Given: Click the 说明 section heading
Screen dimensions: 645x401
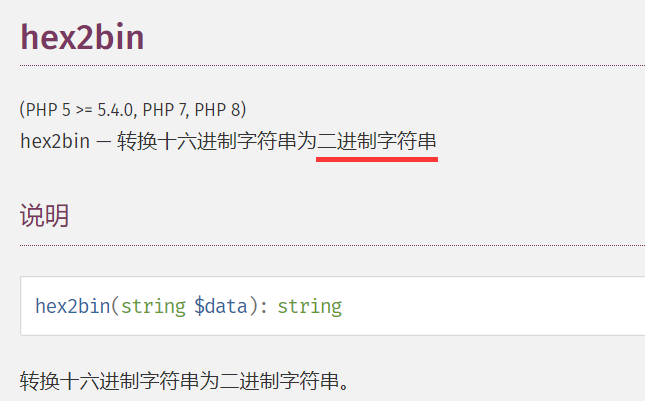Looking at the screenshot, I should click(x=44, y=216).
